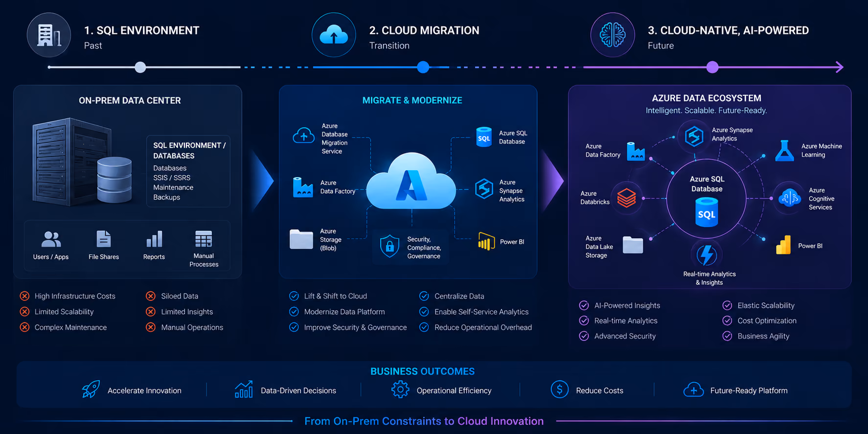Click the Azure Databricks icon
Image resolution: width=868 pixels, height=434 pixels.
(x=626, y=198)
